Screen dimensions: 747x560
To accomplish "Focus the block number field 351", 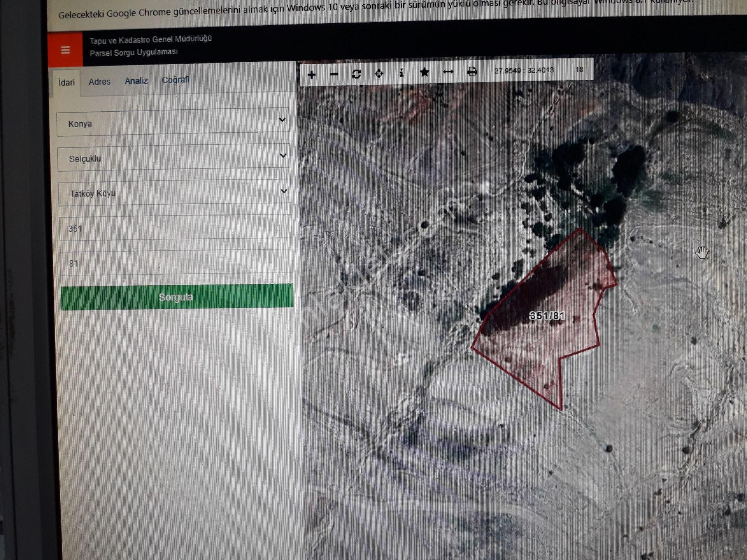I will click(175, 227).
